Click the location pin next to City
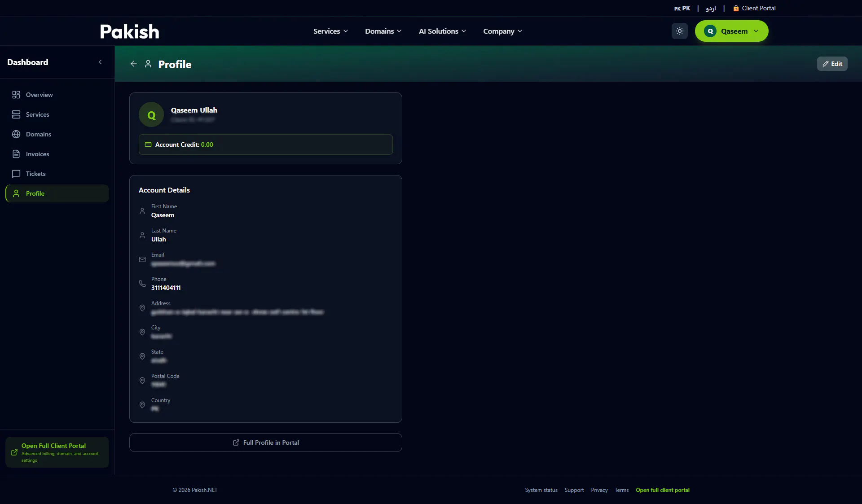862x504 pixels. tap(142, 332)
